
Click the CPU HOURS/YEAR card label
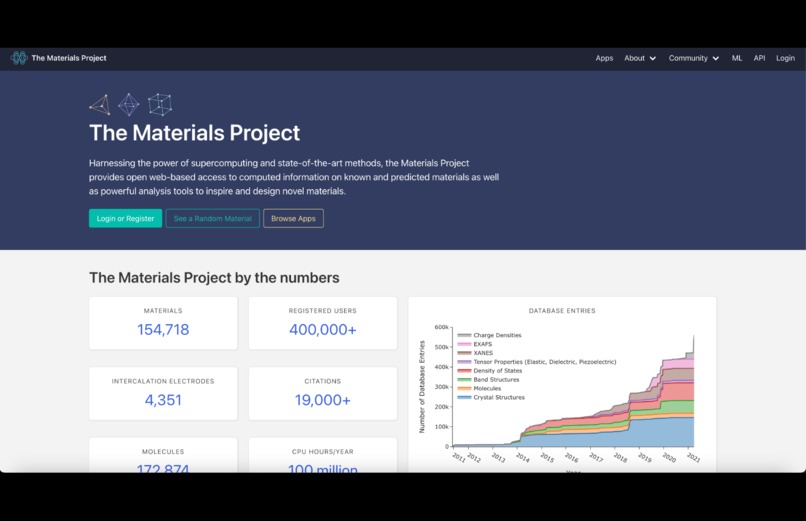(x=323, y=452)
